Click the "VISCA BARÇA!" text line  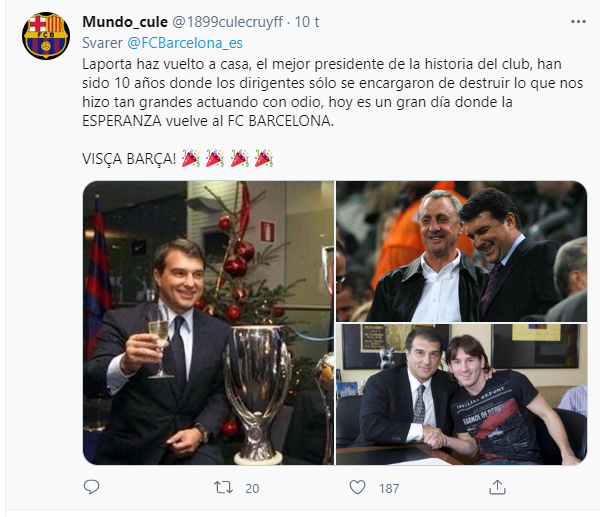(128, 158)
